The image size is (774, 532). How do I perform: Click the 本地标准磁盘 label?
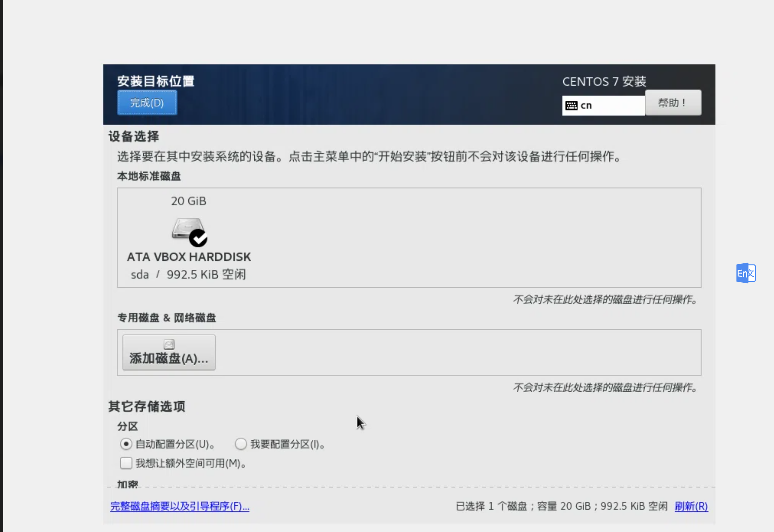(149, 176)
